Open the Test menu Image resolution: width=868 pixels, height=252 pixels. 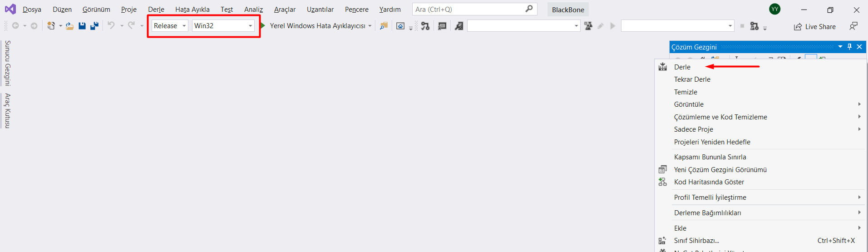click(x=227, y=9)
